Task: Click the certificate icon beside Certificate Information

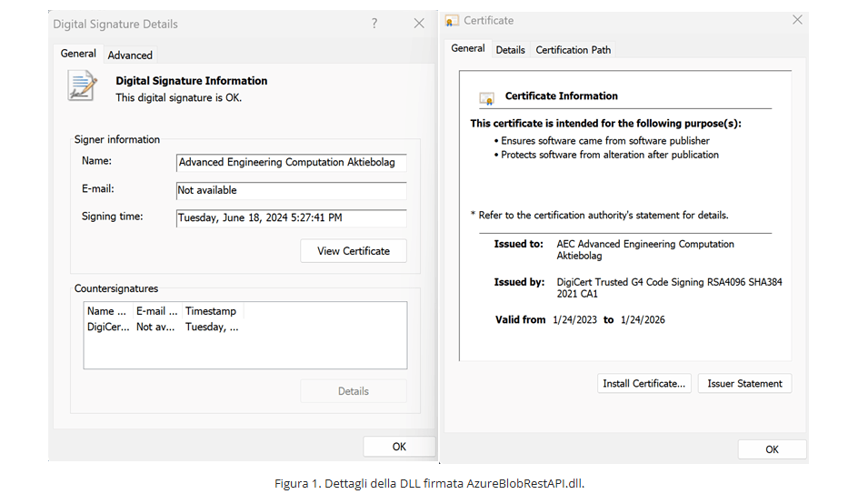Action: point(487,97)
